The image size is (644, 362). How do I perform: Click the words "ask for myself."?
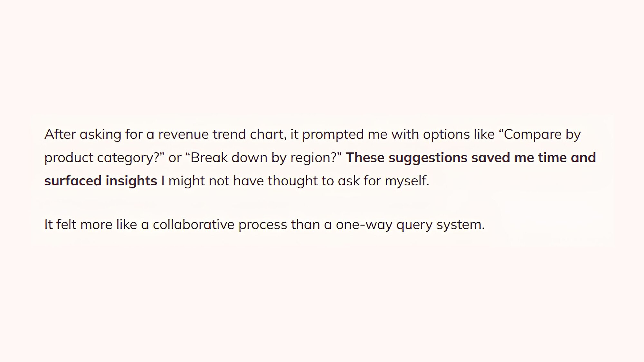coord(384,181)
